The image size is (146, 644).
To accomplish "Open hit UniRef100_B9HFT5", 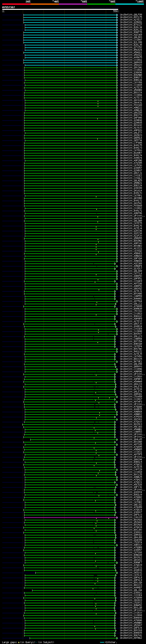I will tap(131, 32).
